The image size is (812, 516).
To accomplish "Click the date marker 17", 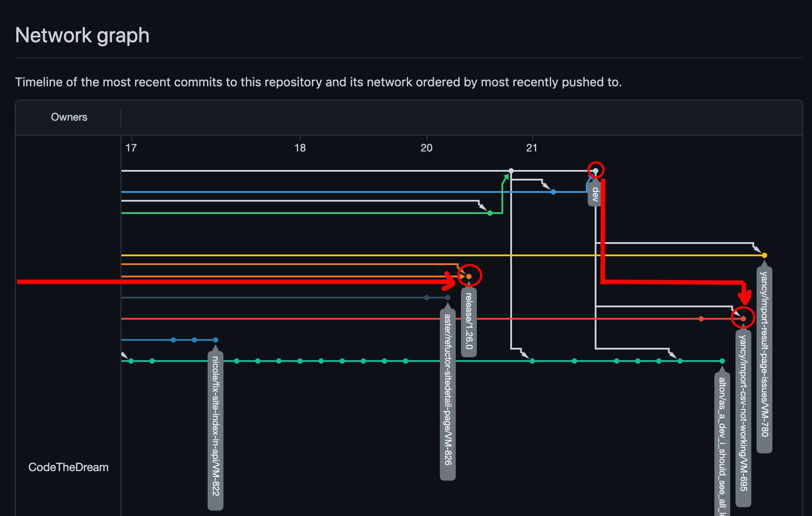I will pyautogui.click(x=131, y=147).
